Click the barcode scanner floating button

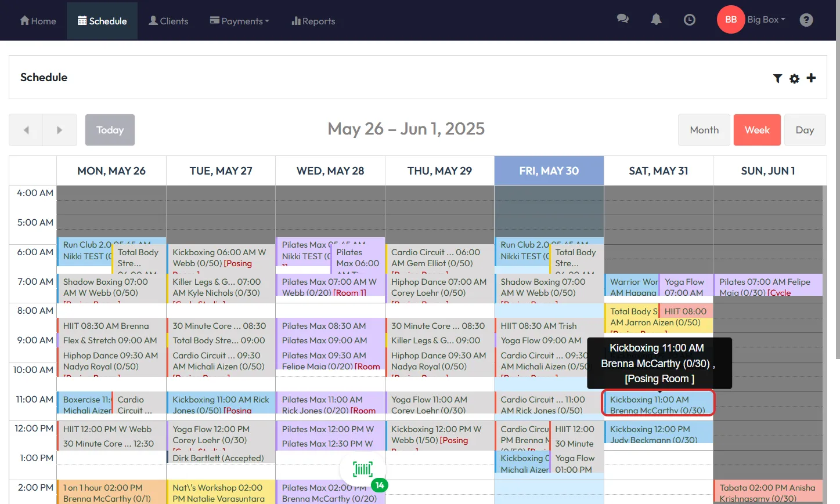pyautogui.click(x=363, y=469)
